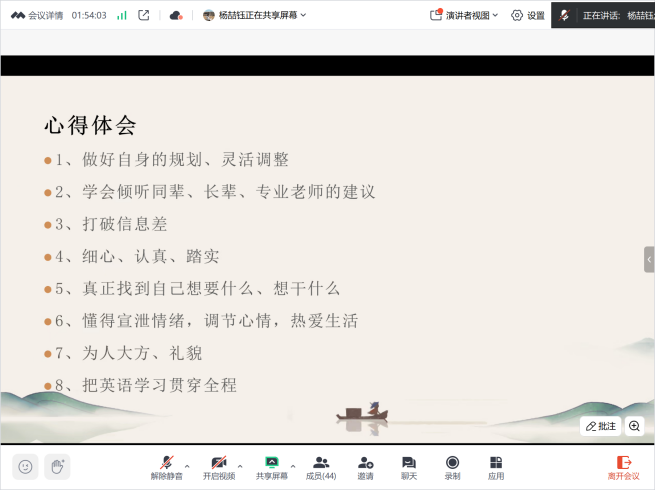Click the zoom magnifier icon on slide
655x490 pixels.
point(634,426)
